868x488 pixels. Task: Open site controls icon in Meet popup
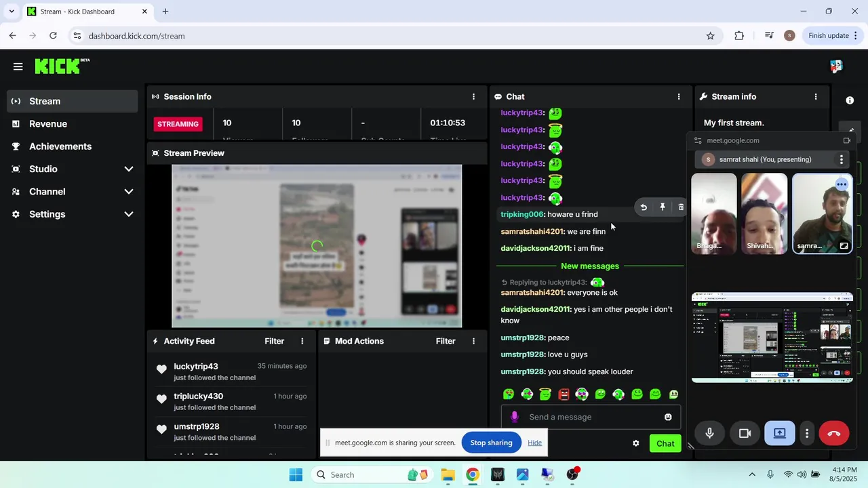click(x=698, y=140)
